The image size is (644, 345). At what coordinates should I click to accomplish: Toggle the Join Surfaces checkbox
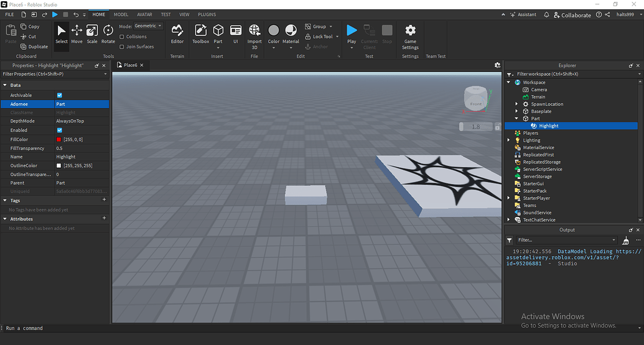[121, 47]
